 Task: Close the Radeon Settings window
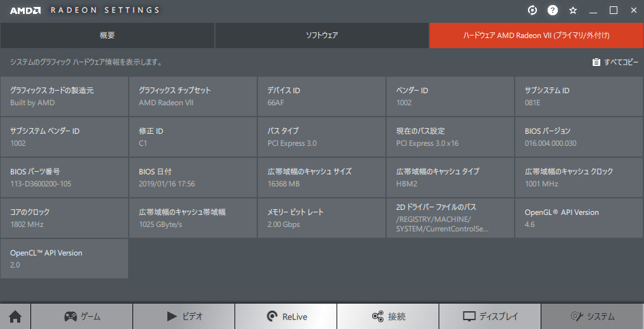coord(633,11)
